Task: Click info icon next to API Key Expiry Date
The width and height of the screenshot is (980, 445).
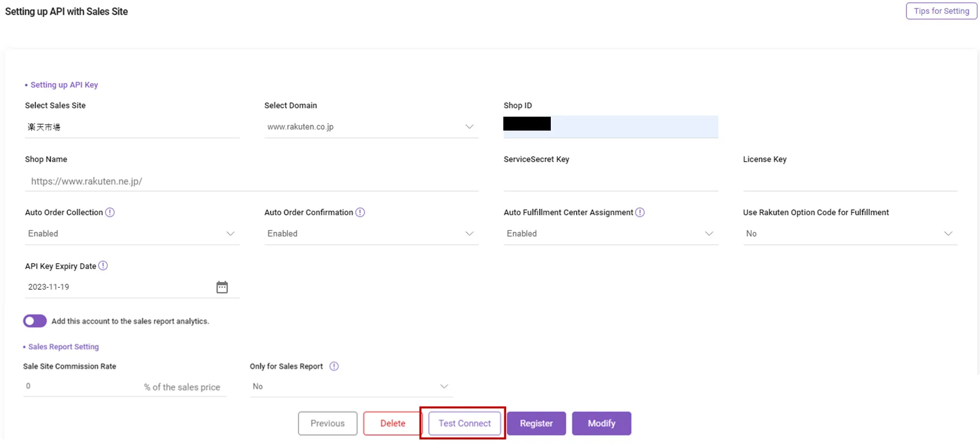Action: point(103,265)
